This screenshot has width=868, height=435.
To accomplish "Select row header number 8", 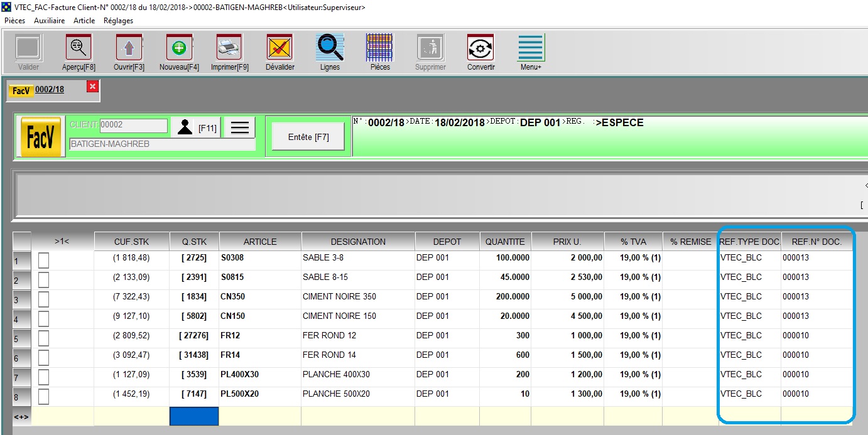I will (x=22, y=397).
